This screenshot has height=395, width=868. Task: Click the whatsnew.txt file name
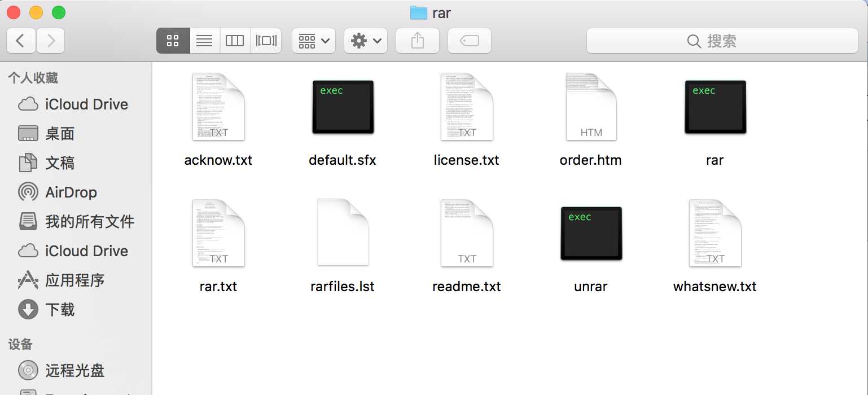[x=715, y=287]
